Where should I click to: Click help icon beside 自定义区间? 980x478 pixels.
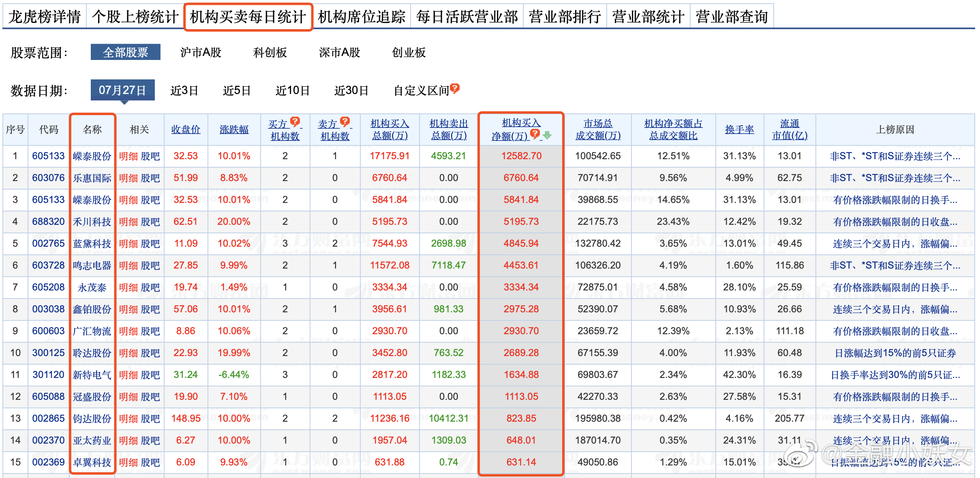[x=455, y=88]
